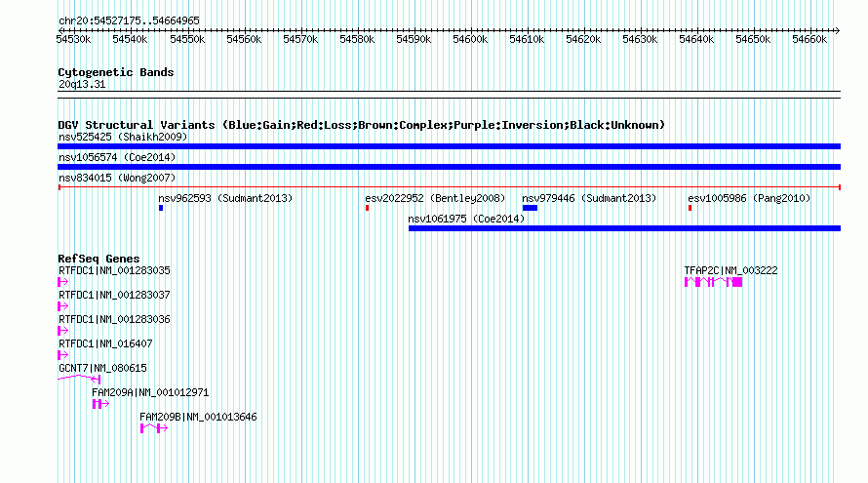Click the nsv1061975 (Coe2014) blue bar

pyautogui.click(x=624, y=228)
